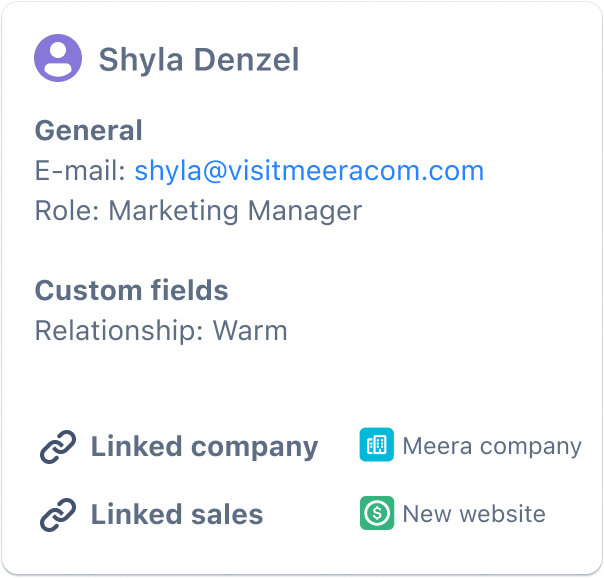Click the chain icon beside Linked company
Image resolution: width=604 pixels, height=578 pixels.
tap(58, 447)
